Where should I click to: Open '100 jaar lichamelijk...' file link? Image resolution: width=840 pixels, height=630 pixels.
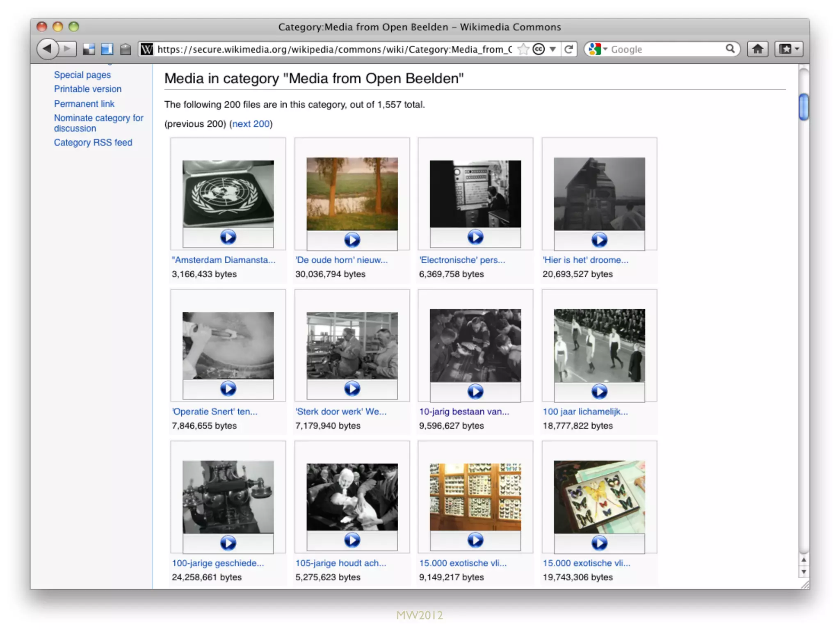tap(585, 411)
